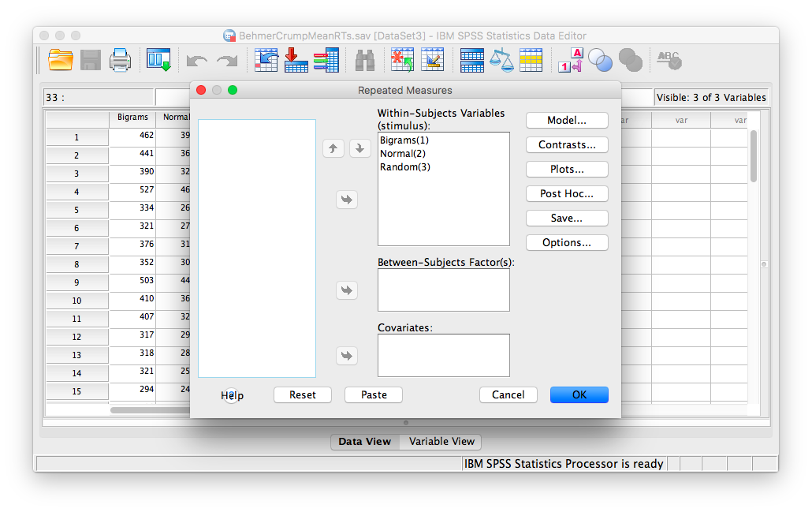Select row 1 header in data grid
Viewport: 812px width, 512px height.
point(76,137)
